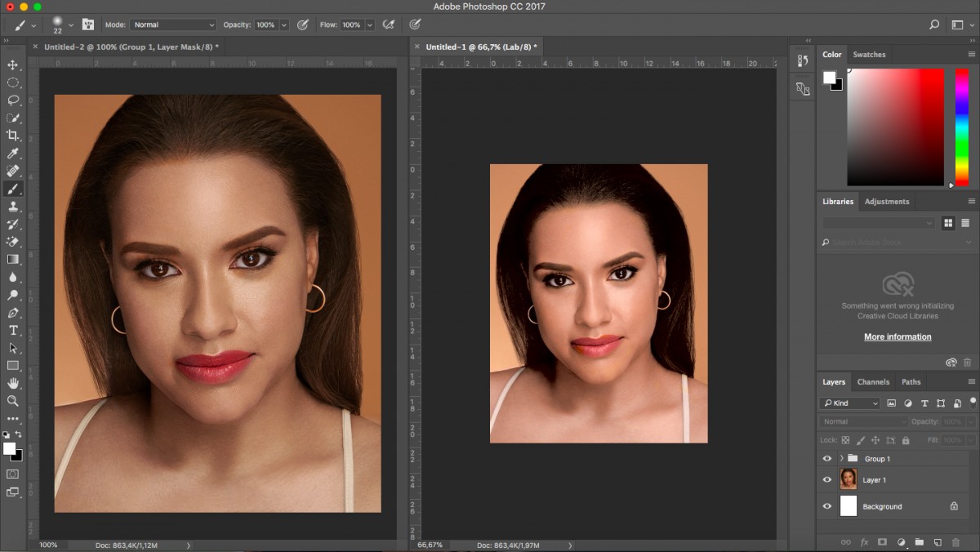
Task: Select the Lasso tool
Action: point(13,100)
